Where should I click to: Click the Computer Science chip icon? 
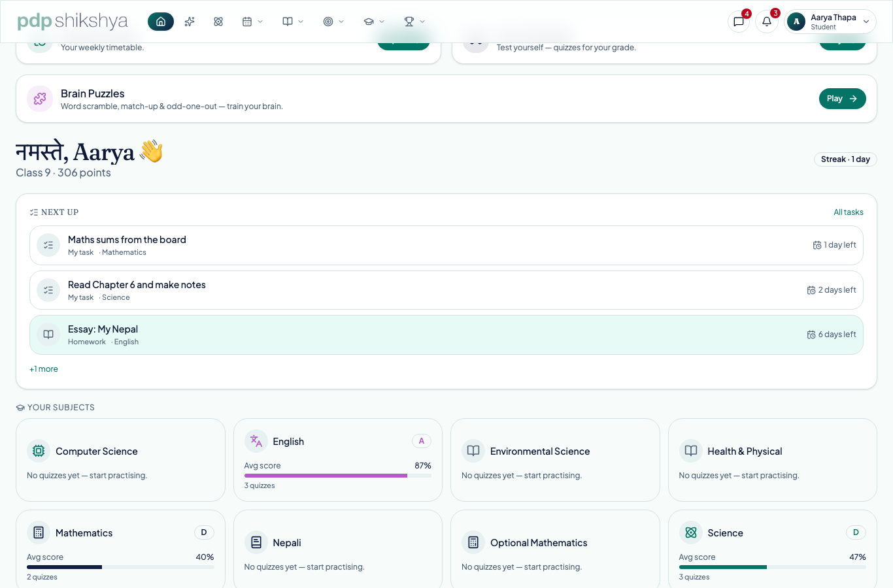(39, 451)
